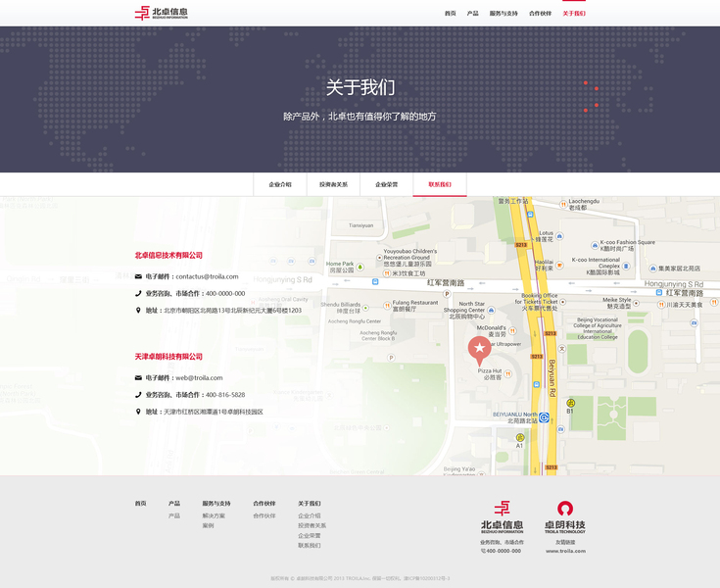Image resolution: width=720 pixels, height=588 pixels.
Task: Click the phone icon beside 400-0000-000
Action: [138, 293]
